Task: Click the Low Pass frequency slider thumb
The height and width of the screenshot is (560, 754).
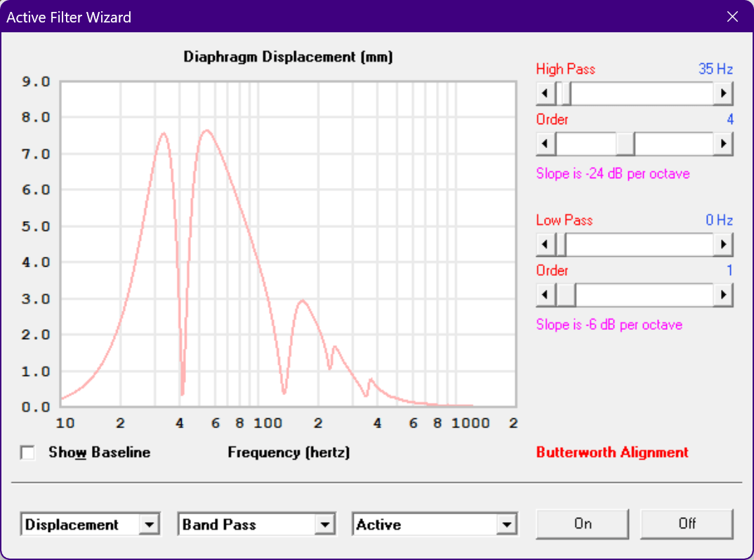Action: pyautogui.click(x=561, y=245)
